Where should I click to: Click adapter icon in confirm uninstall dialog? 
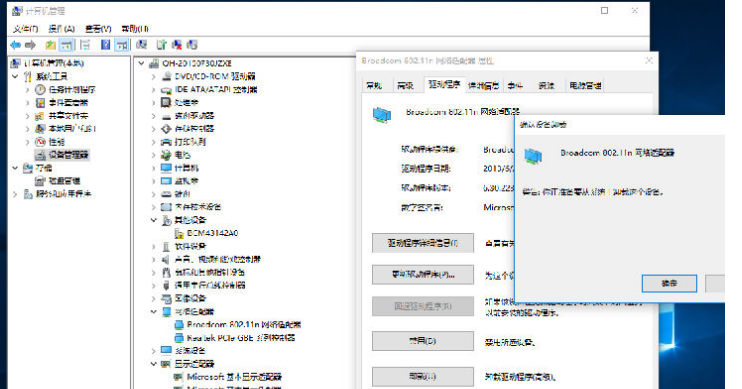(x=533, y=156)
